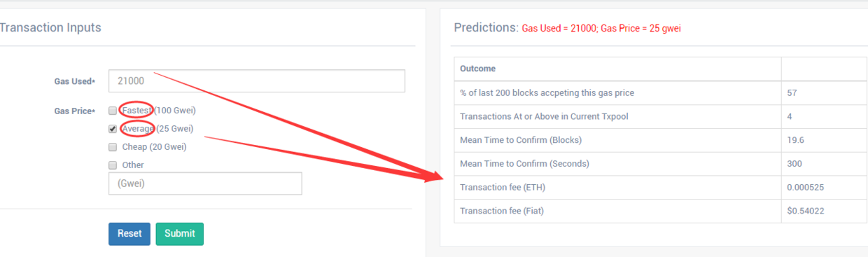The height and width of the screenshot is (257, 868).
Task: Click the Transaction Inputs heading
Action: tap(50, 27)
